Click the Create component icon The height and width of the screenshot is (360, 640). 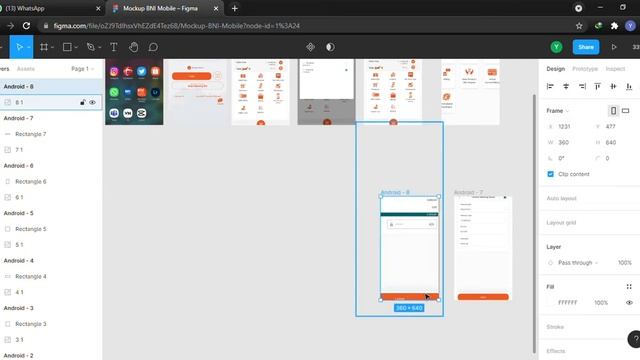[x=310, y=47]
